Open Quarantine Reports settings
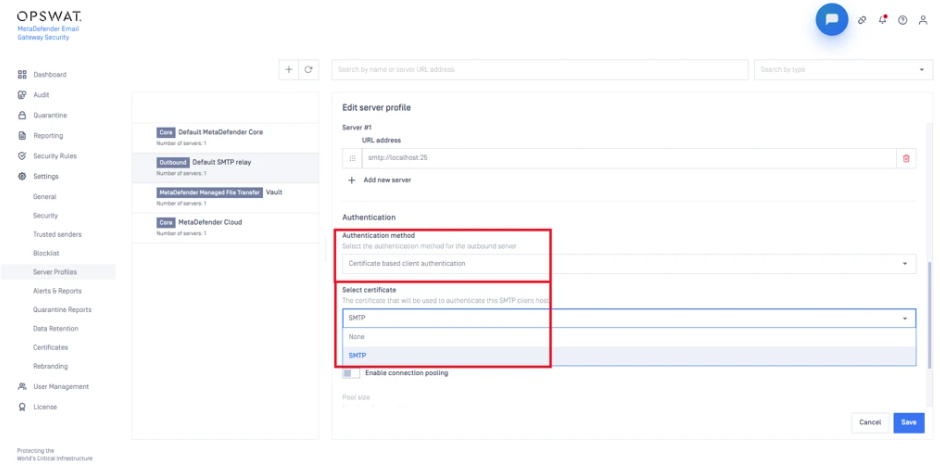940x472 pixels. coord(62,310)
